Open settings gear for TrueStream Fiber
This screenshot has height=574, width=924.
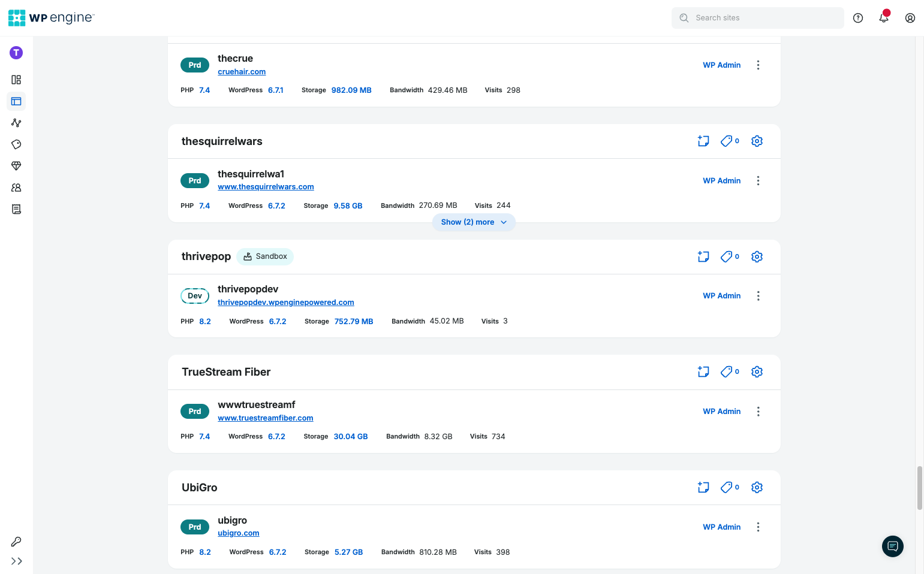pos(757,371)
